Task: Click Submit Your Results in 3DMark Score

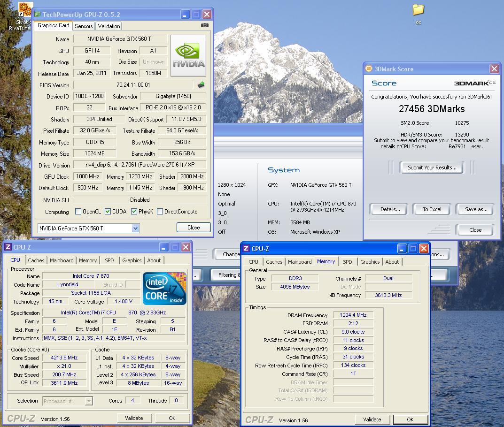Action: (x=432, y=167)
